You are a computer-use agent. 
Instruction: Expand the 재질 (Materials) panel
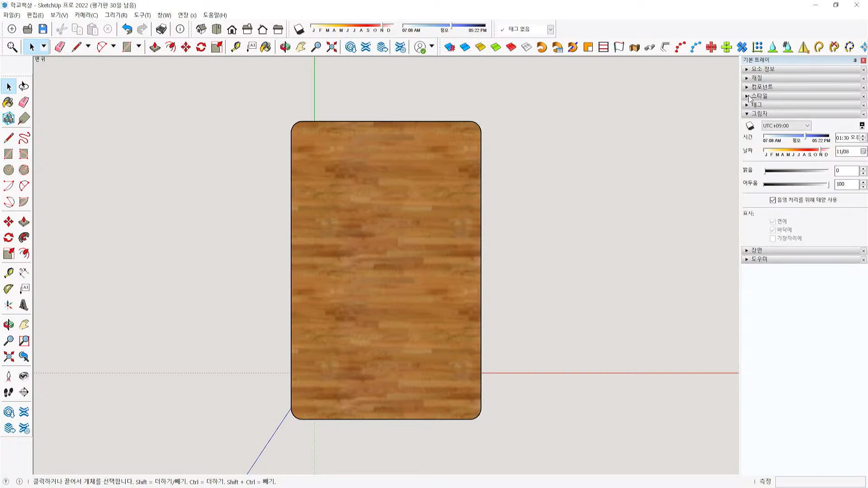point(757,78)
